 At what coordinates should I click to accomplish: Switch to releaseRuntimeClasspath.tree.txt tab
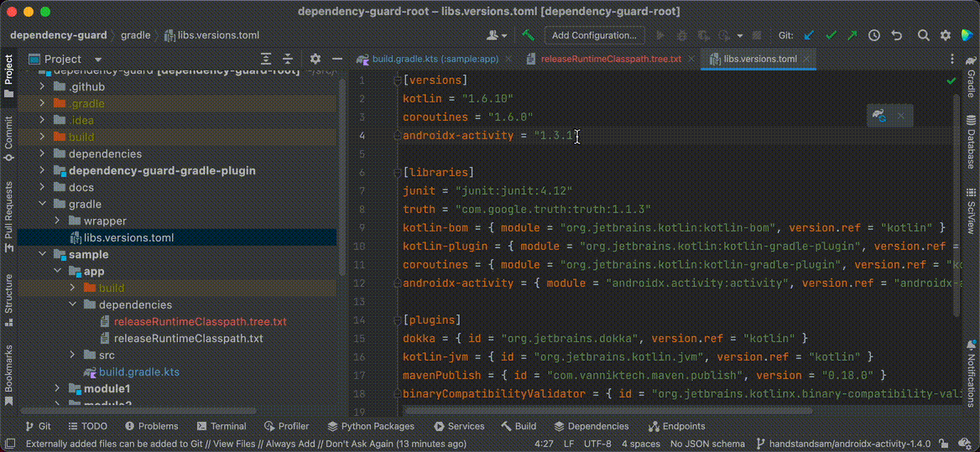pyautogui.click(x=611, y=60)
